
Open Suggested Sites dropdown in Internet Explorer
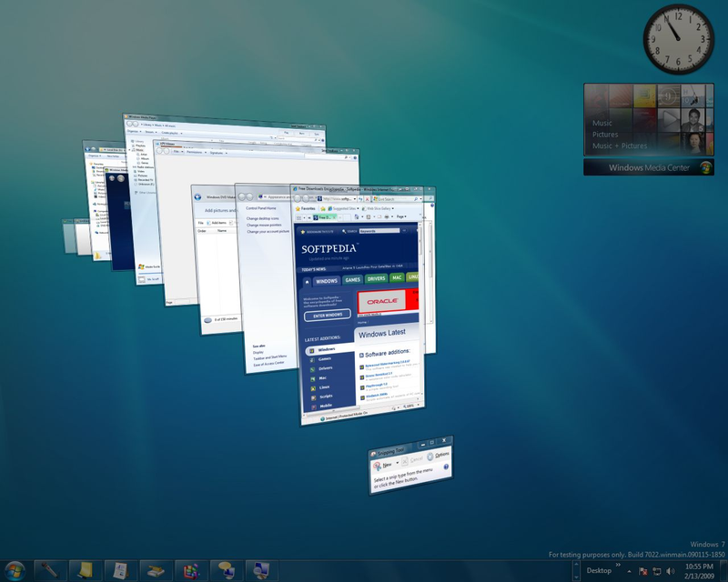(343, 209)
